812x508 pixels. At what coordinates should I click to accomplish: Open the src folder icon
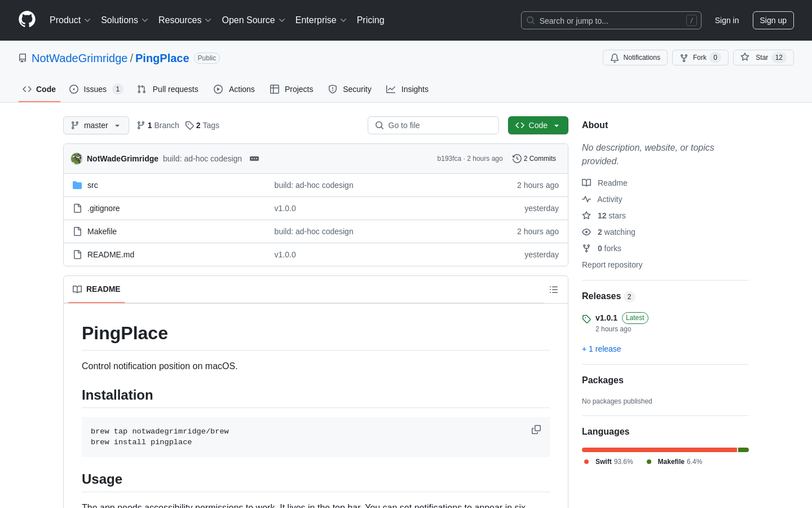click(77, 185)
